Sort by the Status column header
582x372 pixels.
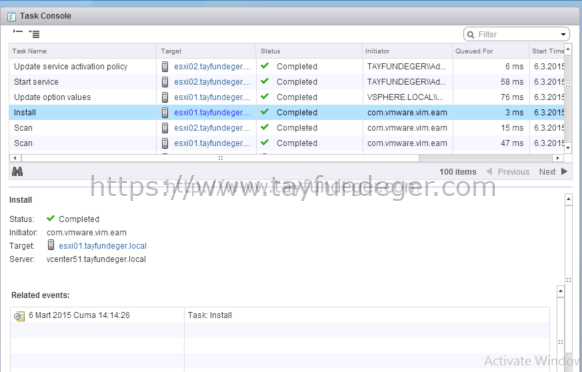click(309, 51)
